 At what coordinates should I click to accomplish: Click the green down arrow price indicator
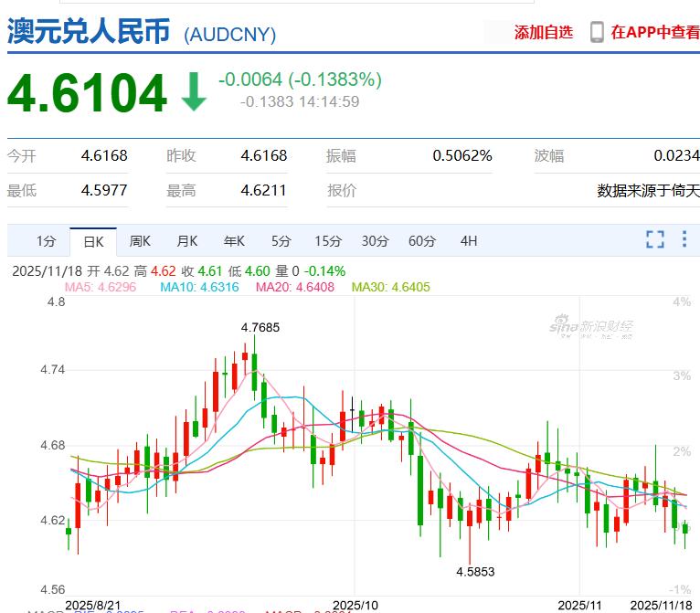tap(193, 91)
